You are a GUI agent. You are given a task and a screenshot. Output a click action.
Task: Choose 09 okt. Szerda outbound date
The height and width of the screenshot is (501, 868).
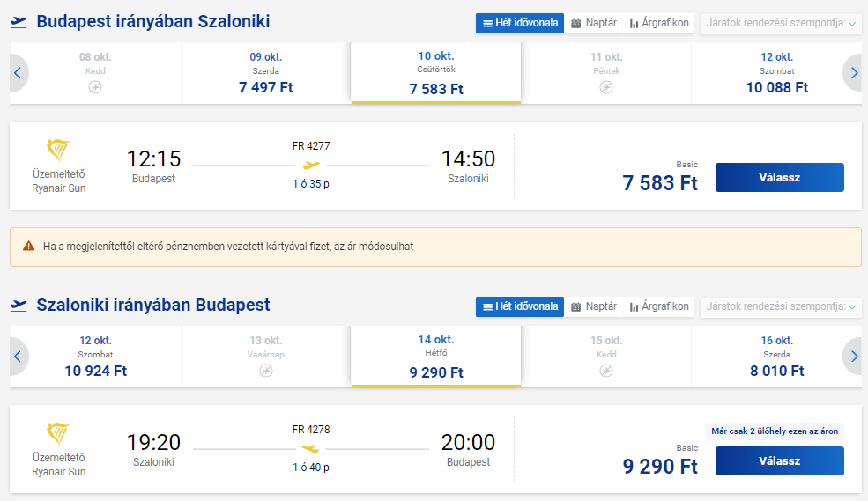tap(266, 73)
